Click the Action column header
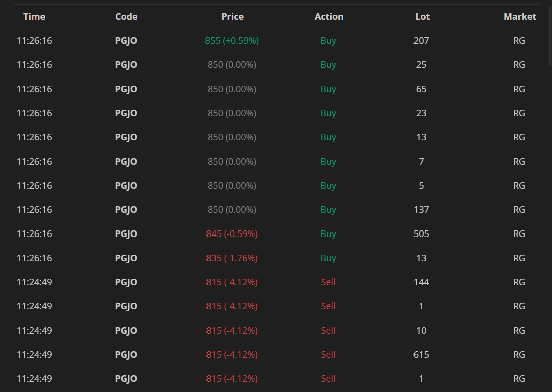This screenshot has width=552, height=392. pos(329,17)
